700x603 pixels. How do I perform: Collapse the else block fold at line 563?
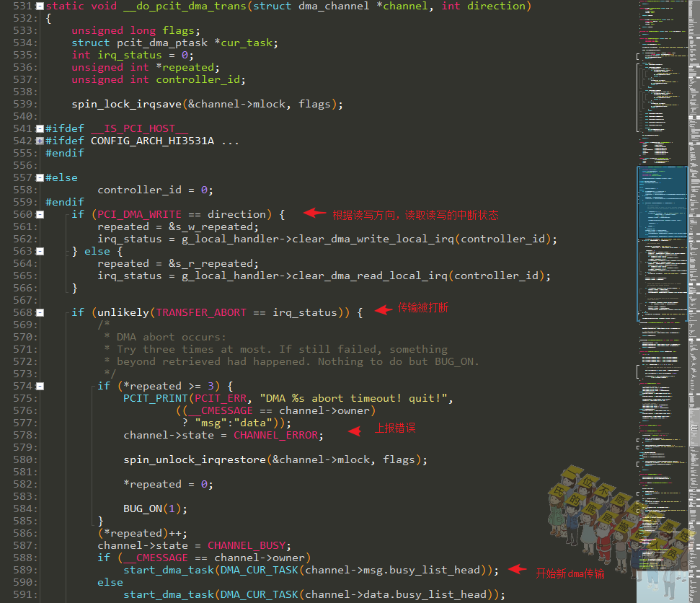point(40,252)
